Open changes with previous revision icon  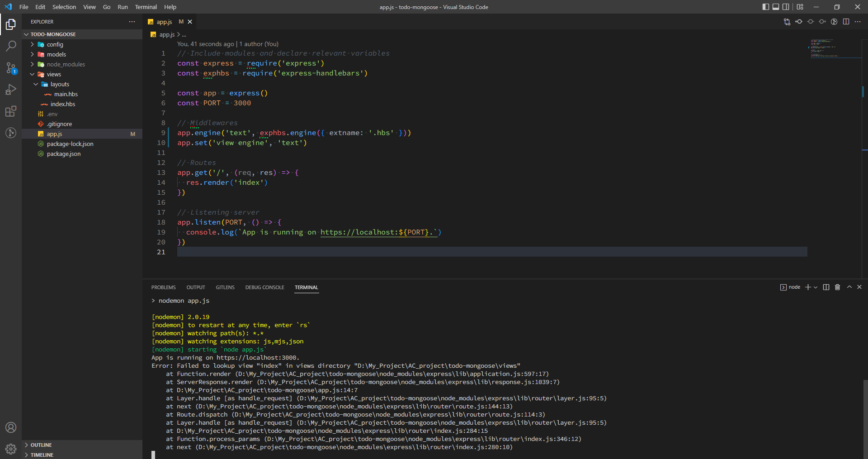pos(799,22)
